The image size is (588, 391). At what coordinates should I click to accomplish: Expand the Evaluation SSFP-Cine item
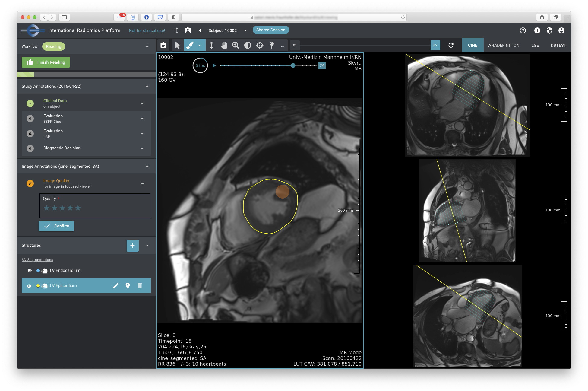point(142,119)
